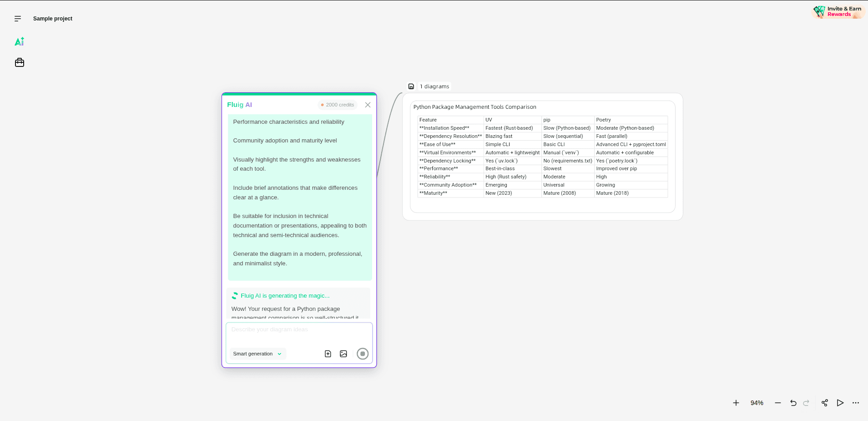
Task: Click the Python Package Management Tools Comparison title
Action: (x=475, y=107)
